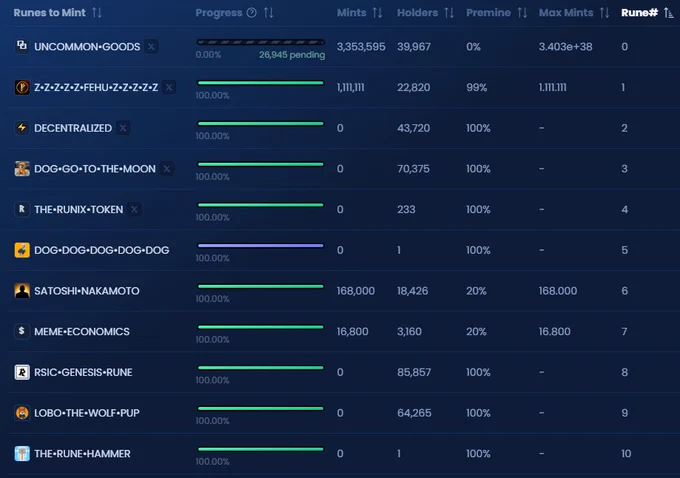This screenshot has height=478, width=680.
Task: Click the DOG•DOG•DOG•DOG•DOG yellow logo
Action: [x=22, y=250]
